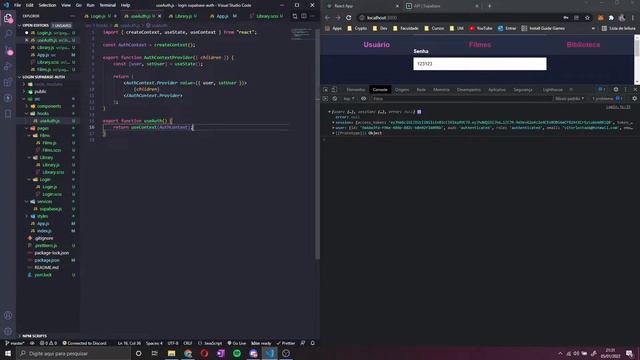Open the Terminal menu
This screenshot has height=360, width=640.
(x=107, y=5)
